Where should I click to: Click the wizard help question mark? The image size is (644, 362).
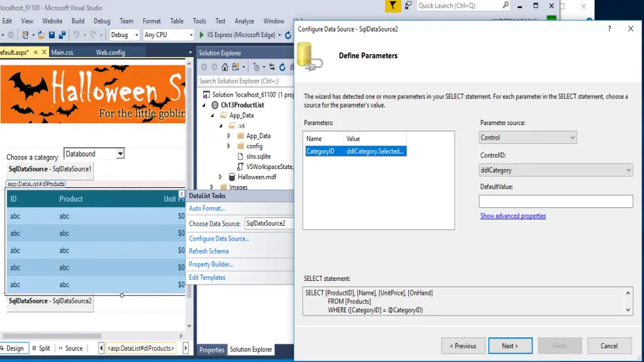click(609, 29)
